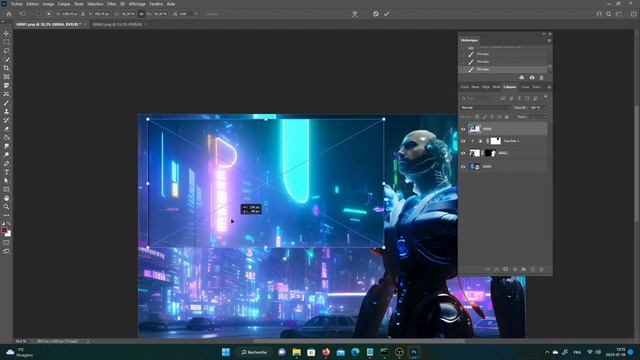Select the Type tool in toolbar
This screenshot has height=360, width=640.
[6, 172]
